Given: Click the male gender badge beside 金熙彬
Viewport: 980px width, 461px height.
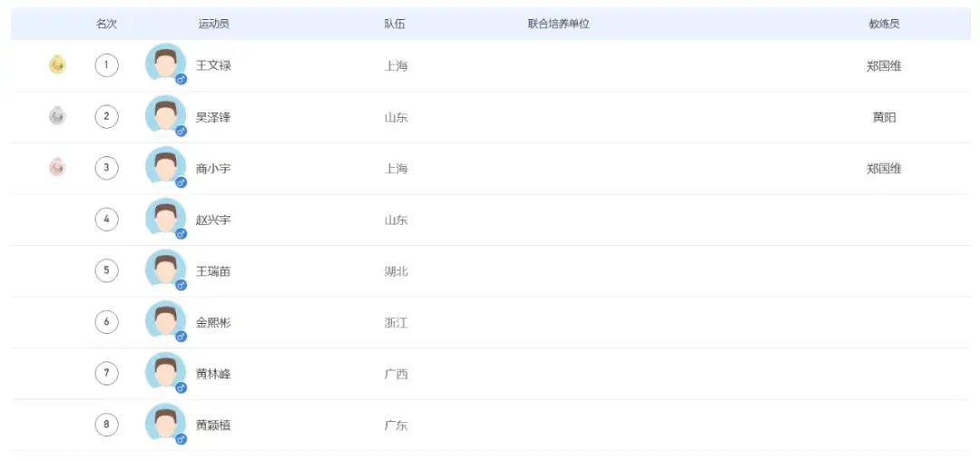Looking at the screenshot, I should (181, 336).
